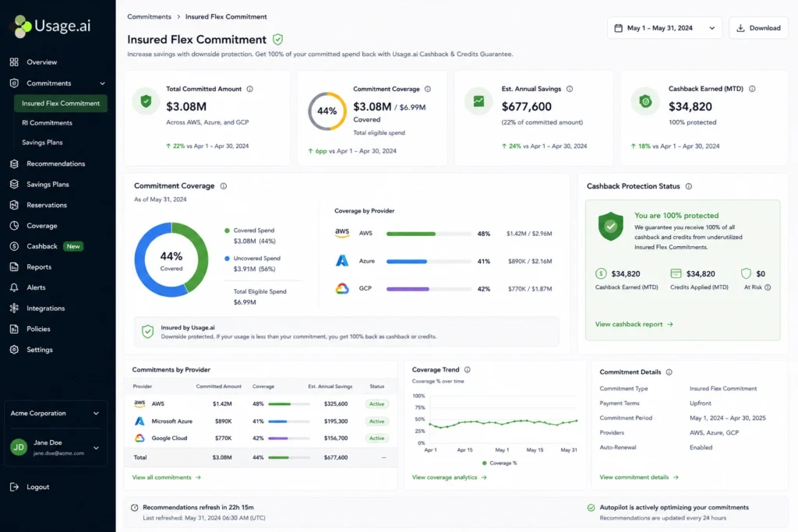Open View all commitments link

(167, 477)
